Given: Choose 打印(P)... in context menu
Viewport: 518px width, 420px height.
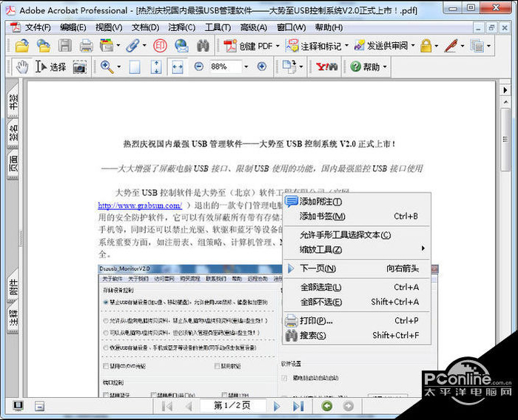Looking at the screenshot, I should (357, 321).
